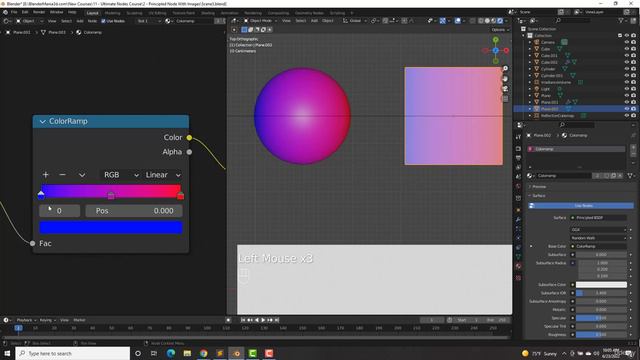
Task: Open the Linear interpolation dropdown
Action: pos(163,175)
